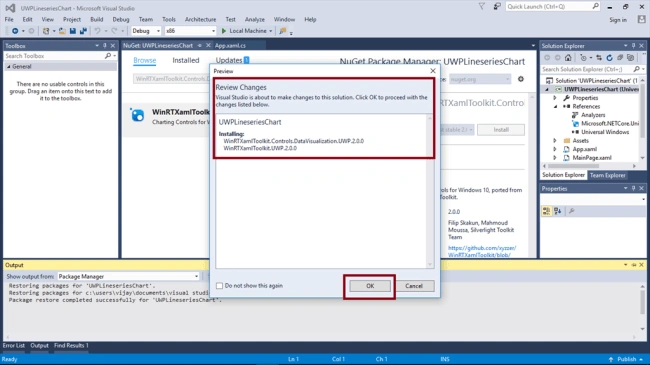Click the Visual Studio logo icon

[10, 8]
